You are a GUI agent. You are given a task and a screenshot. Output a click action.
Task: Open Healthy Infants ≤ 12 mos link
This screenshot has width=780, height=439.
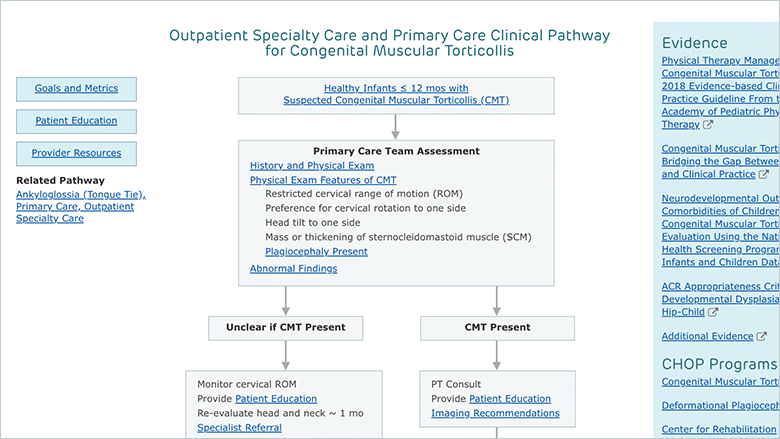pyautogui.click(x=396, y=94)
